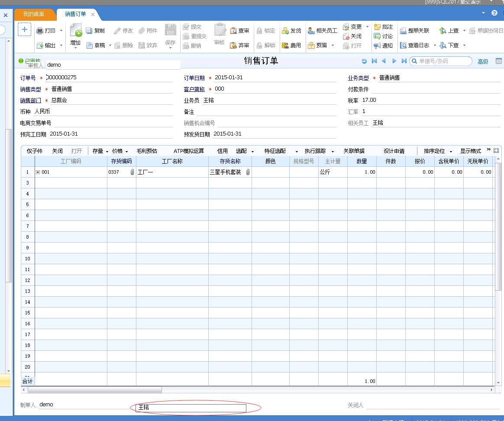
Task: Open the 执行跟踪 grid menu
Action: coord(319,151)
